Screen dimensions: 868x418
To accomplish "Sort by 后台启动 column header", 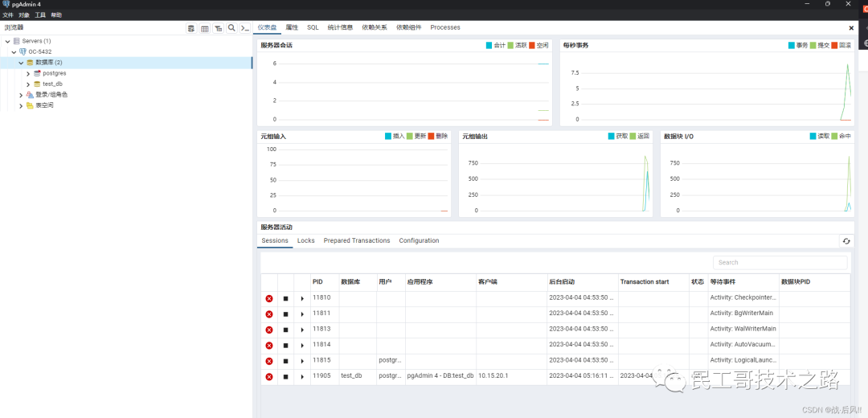I will coord(562,282).
